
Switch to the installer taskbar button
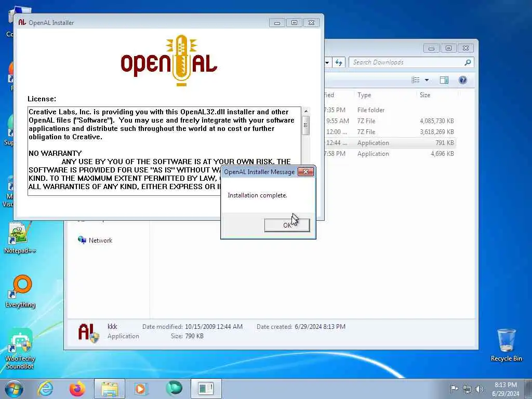point(206,389)
